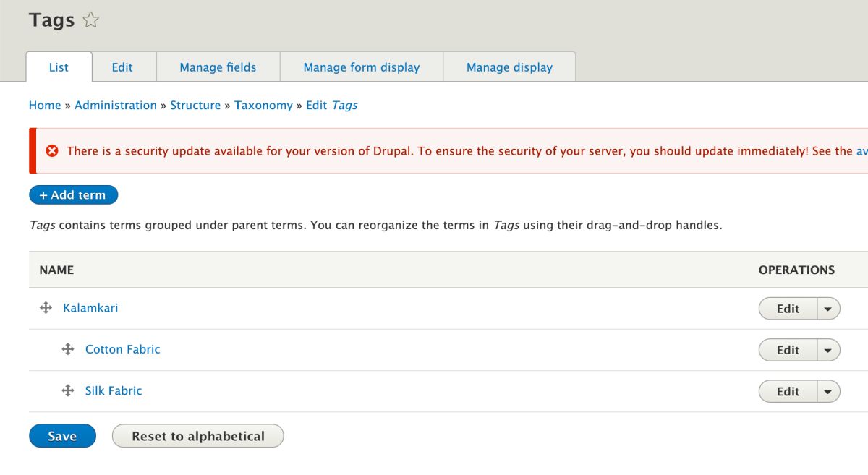
Task: Edit the Kalamkari term
Action: tap(788, 309)
